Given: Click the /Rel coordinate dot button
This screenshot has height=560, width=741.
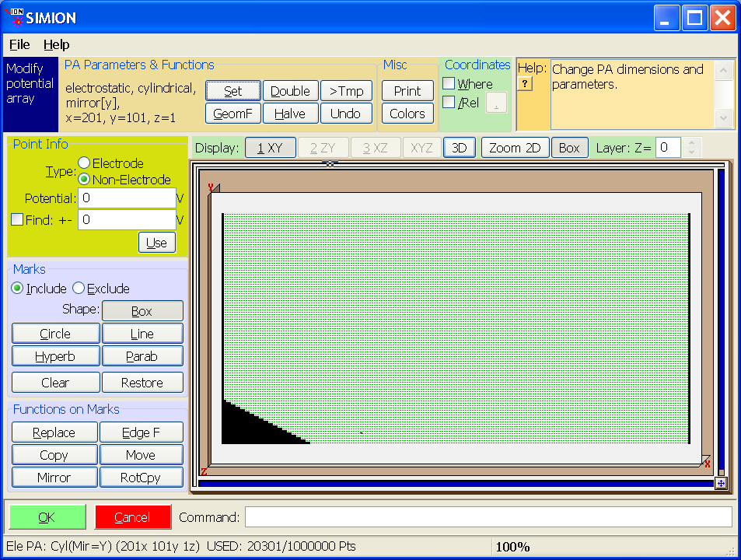Looking at the screenshot, I should 496,103.
